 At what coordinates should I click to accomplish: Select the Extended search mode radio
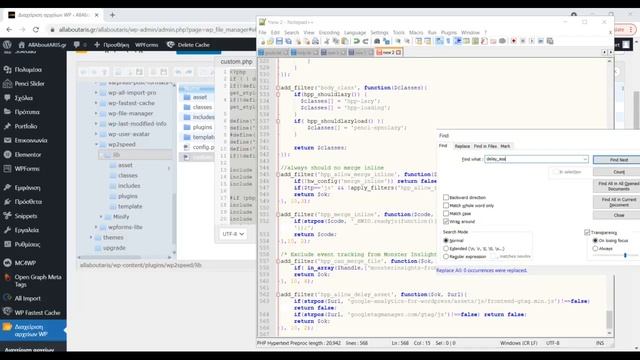(x=446, y=248)
